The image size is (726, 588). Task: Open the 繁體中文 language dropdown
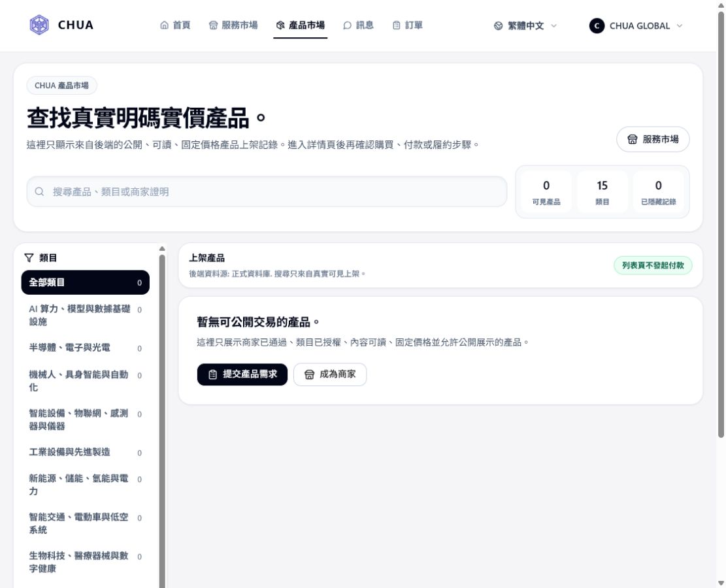(x=525, y=26)
